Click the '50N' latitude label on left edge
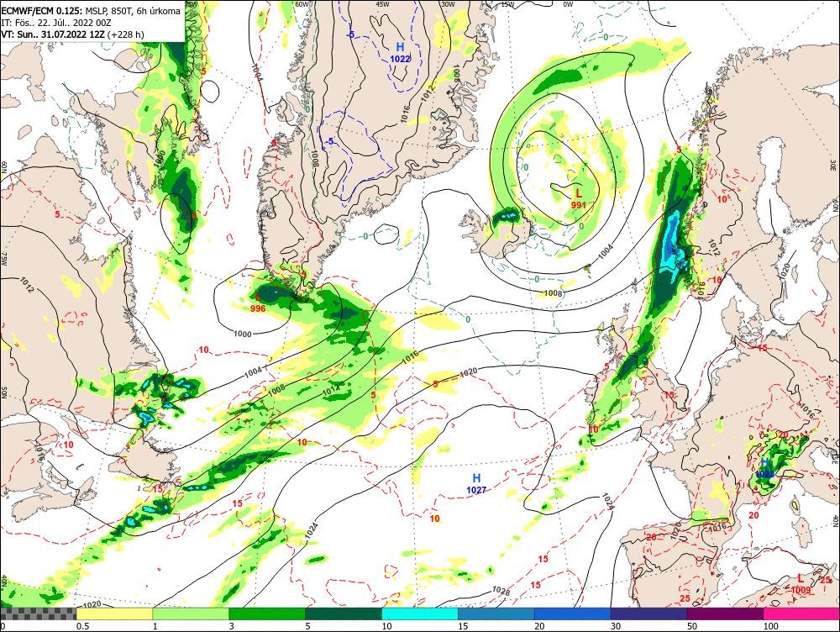Screen dimensions: 840x632 [x=3, y=392]
